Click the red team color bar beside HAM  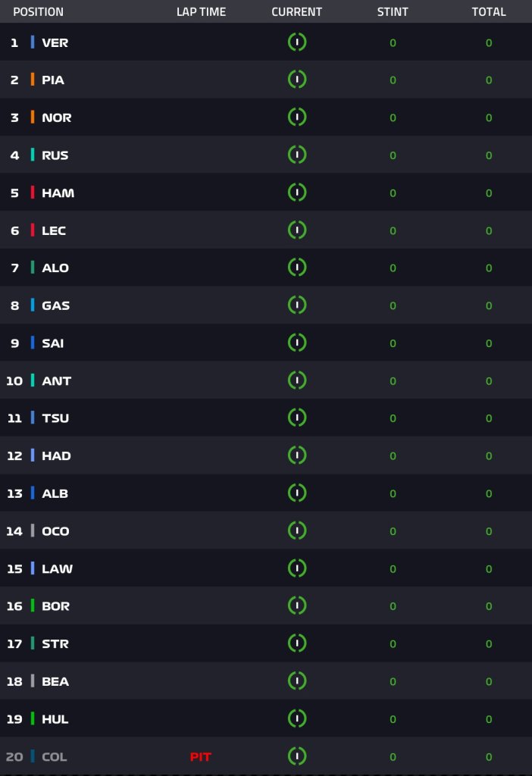pos(32,192)
